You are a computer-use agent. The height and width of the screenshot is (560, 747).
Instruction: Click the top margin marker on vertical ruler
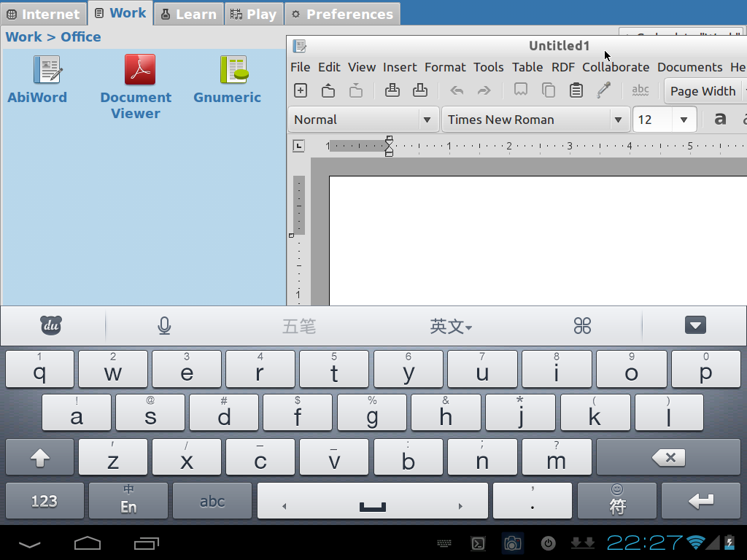pyautogui.click(x=292, y=236)
